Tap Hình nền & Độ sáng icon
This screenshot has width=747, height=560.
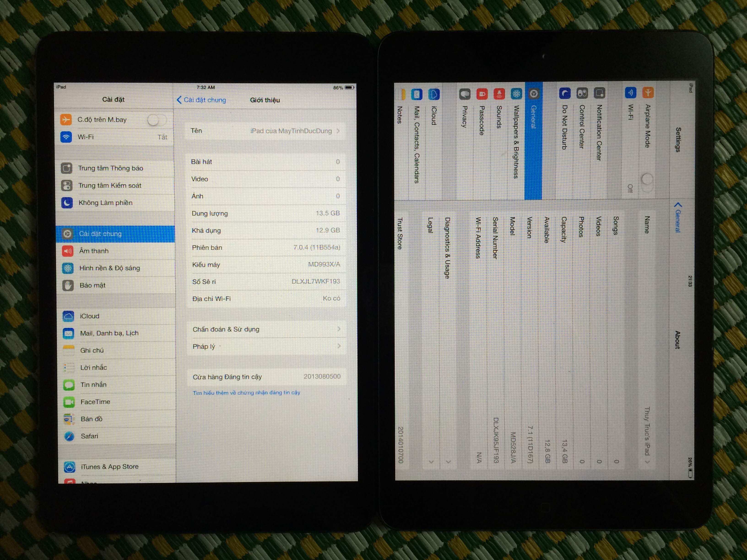pos(68,268)
